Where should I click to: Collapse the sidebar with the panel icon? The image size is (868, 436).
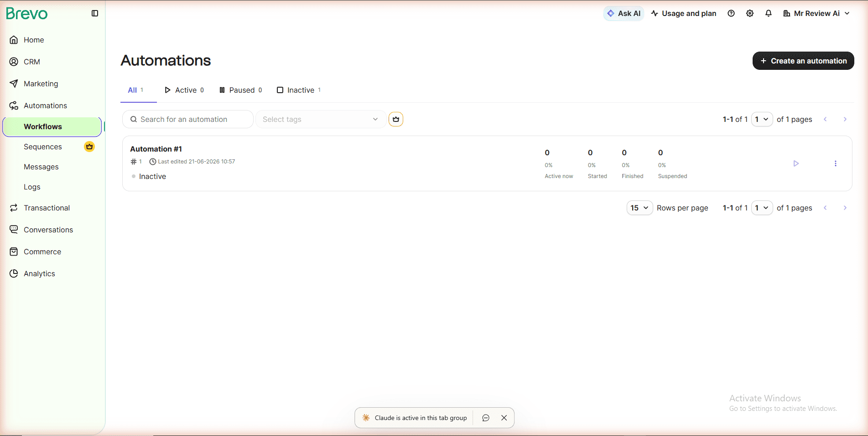[95, 13]
